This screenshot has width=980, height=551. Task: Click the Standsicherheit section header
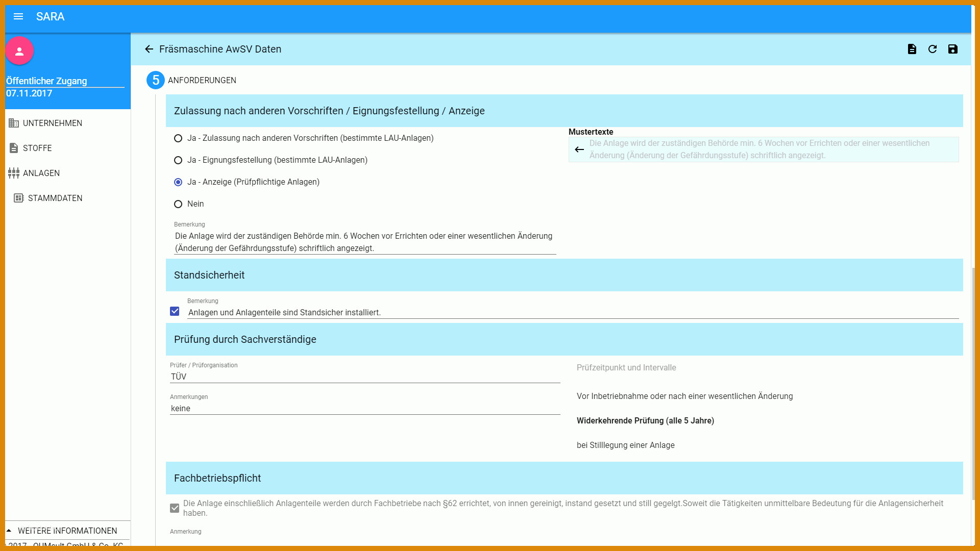565,275
